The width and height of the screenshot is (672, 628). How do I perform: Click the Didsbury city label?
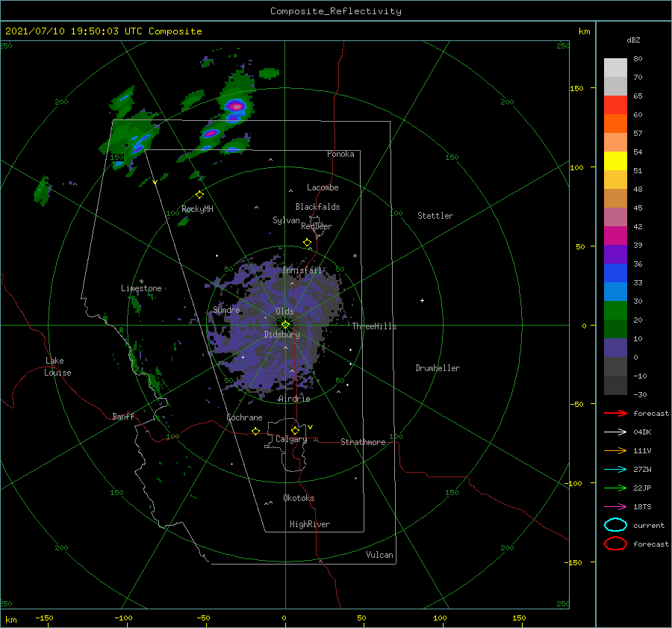pyautogui.click(x=281, y=335)
